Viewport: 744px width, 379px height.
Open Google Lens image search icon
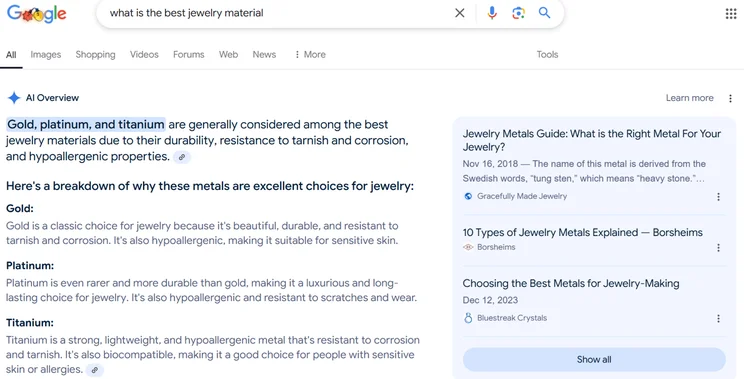tap(519, 13)
